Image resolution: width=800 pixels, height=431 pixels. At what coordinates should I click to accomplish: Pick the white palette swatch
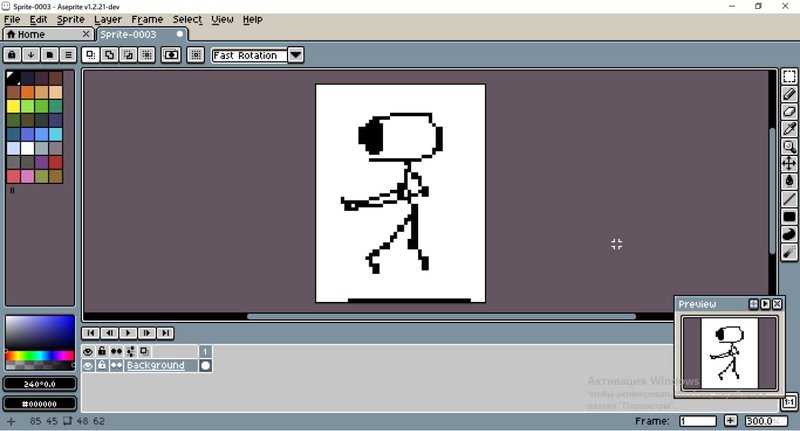(28, 148)
